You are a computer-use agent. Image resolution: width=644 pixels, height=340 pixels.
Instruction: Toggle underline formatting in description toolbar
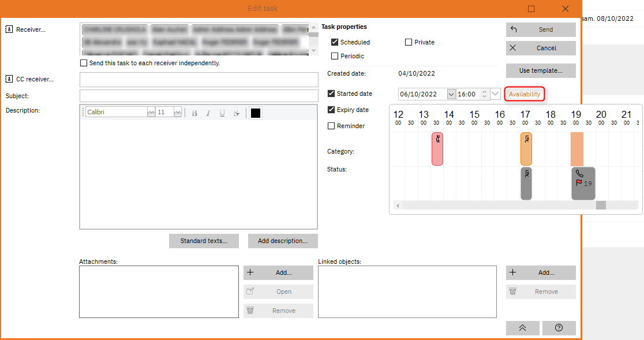click(222, 113)
